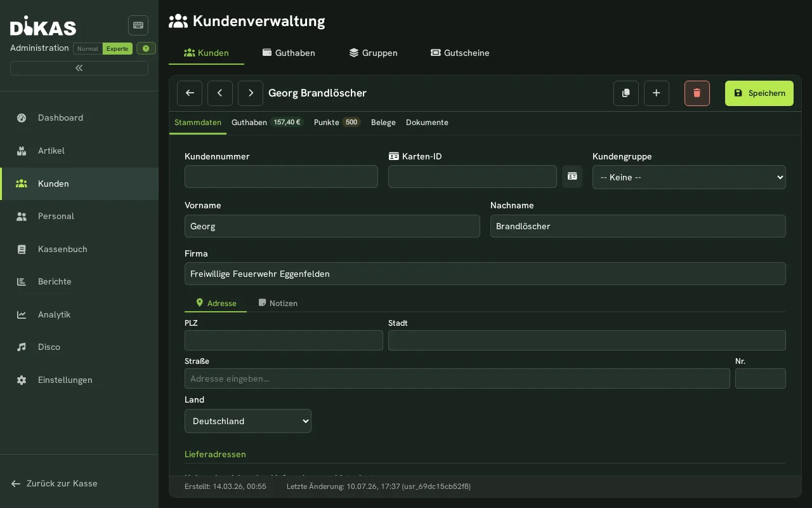812x508 pixels.
Task: Open Kunden in the sidebar
Action: click(79, 184)
